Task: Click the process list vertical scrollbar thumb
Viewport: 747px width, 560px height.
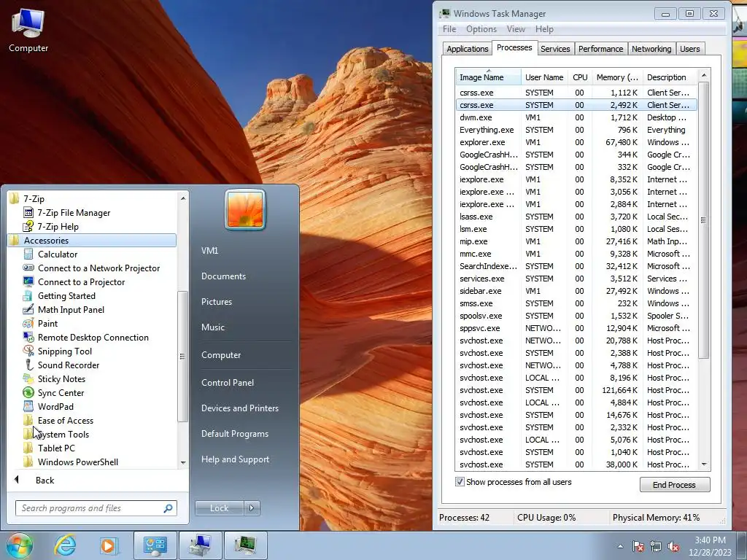Action: click(704, 220)
